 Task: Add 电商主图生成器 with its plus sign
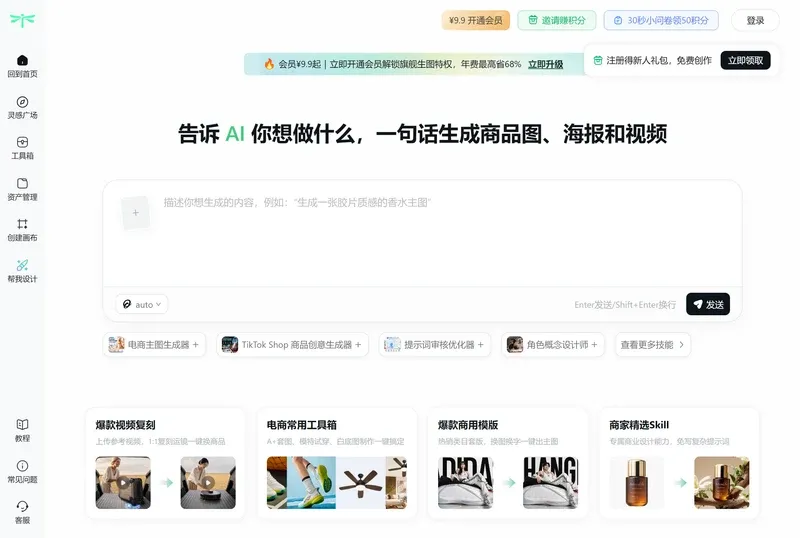tap(195, 345)
